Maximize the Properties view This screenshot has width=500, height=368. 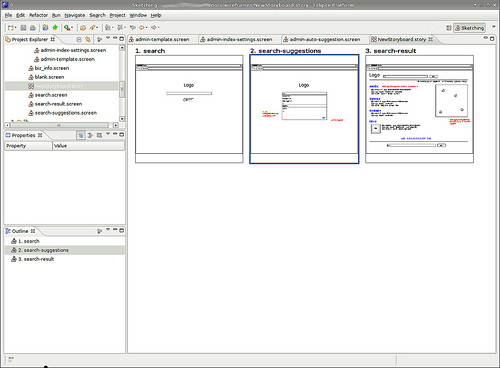point(122,135)
